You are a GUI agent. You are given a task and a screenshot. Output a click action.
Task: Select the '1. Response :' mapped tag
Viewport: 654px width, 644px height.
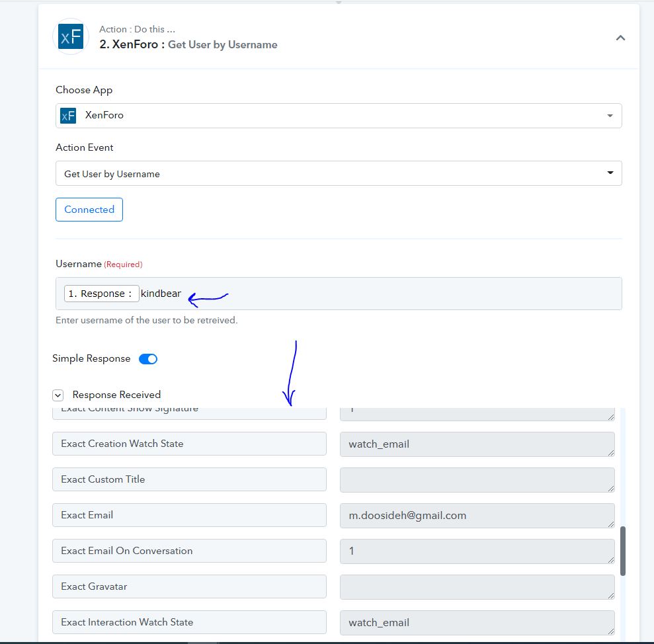pos(101,294)
